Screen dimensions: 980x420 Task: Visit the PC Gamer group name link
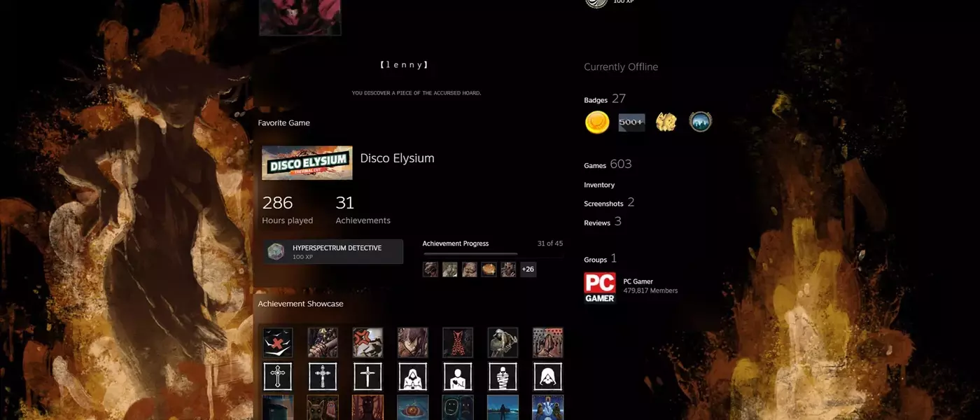coord(638,281)
